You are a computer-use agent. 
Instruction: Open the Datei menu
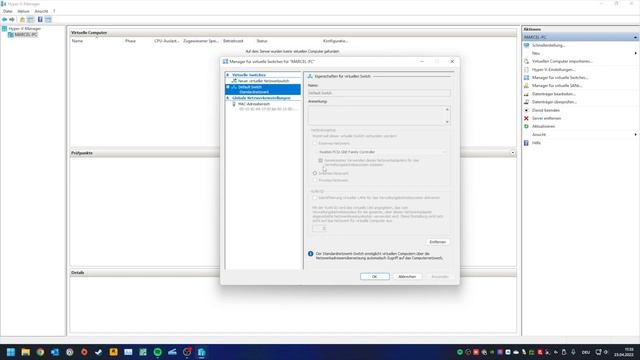click(8, 11)
